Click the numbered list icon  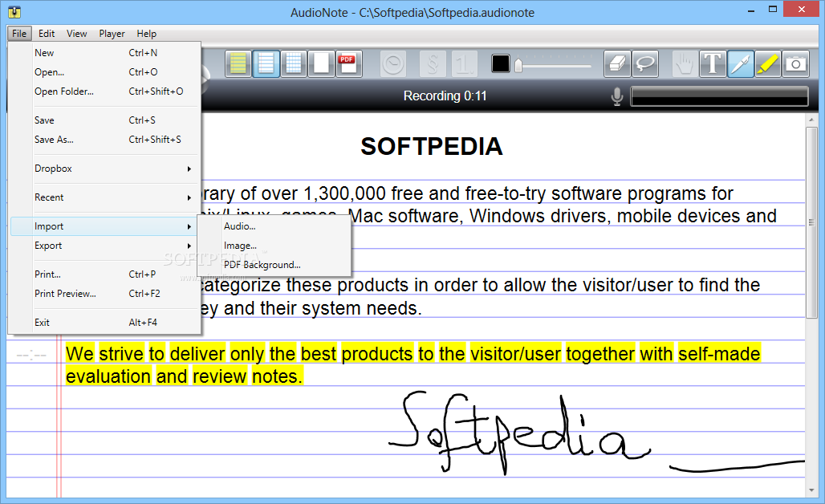(465, 64)
